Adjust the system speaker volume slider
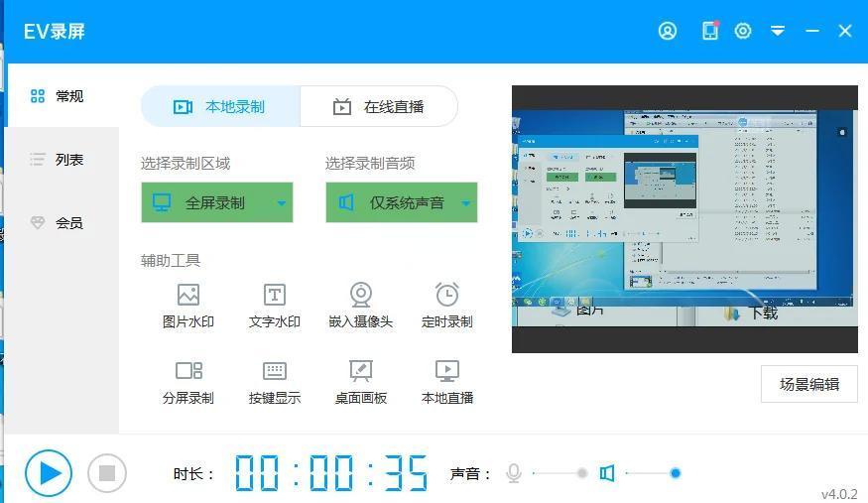The height and width of the screenshot is (503, 868). [x=675, y=473]
